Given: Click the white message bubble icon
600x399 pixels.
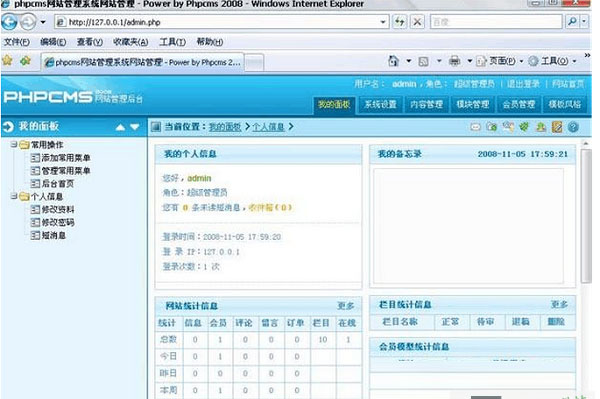Looking at the screenshot, I should 475,127.
